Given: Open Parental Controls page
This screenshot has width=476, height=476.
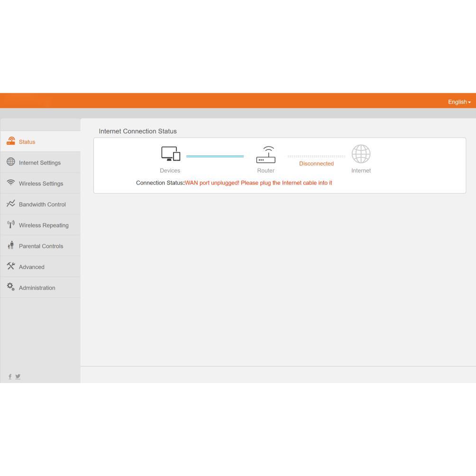Looking at the screenshot, I should (x=40, y=246).
